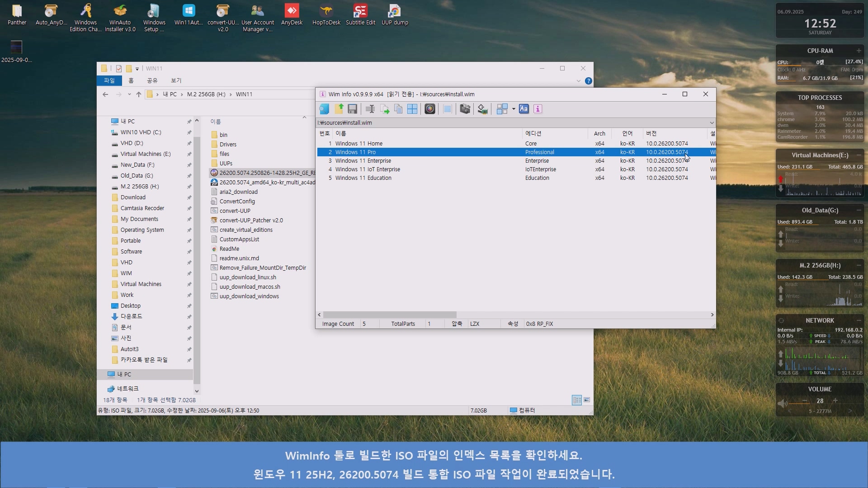
Task: Click the open WIM magnifier icon in Wim Info
Action: [x=324, y=109]
